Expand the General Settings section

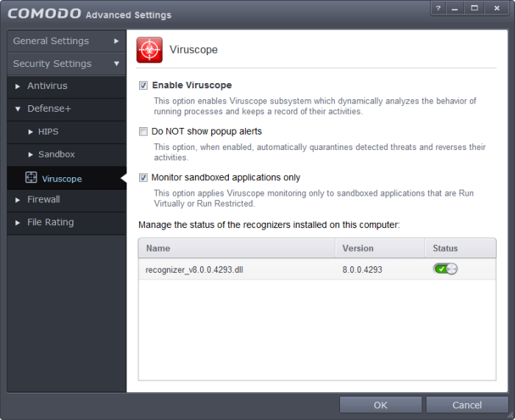point(66,41)
